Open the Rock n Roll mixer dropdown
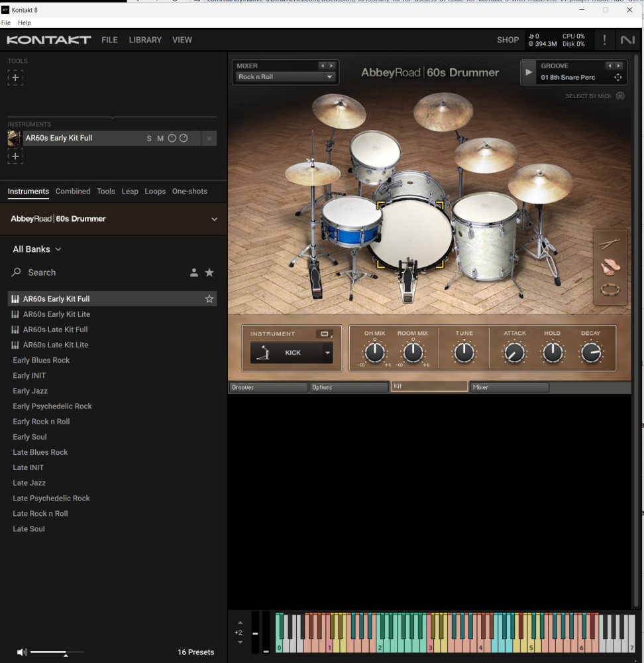Viewport: 644px width, 663px height. pos(329,77)
